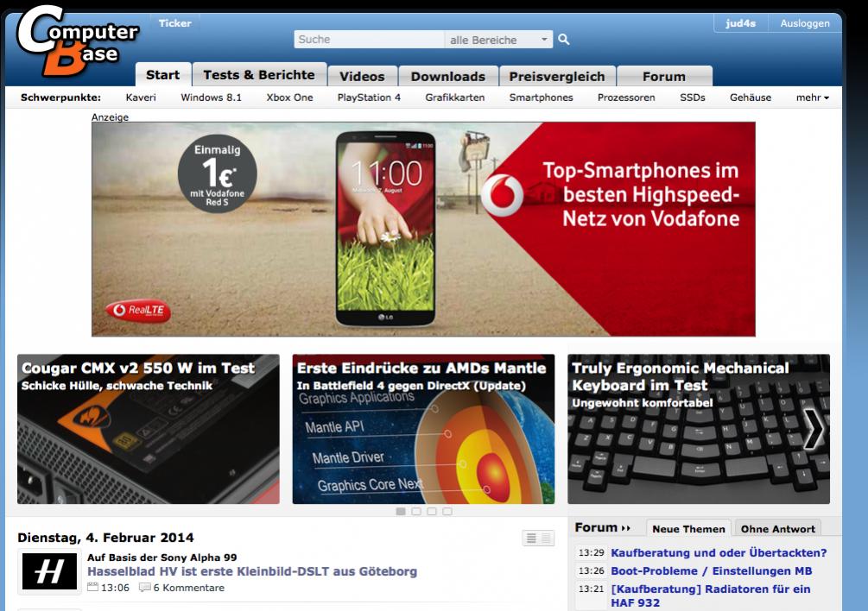The height and width of the screenshot is (611, 868).
Task: Open the jud4s user profile link
Action: point(741,23)
